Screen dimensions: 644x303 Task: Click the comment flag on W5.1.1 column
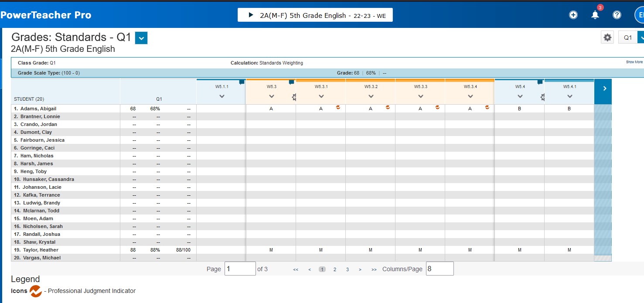tap(242, 82)
